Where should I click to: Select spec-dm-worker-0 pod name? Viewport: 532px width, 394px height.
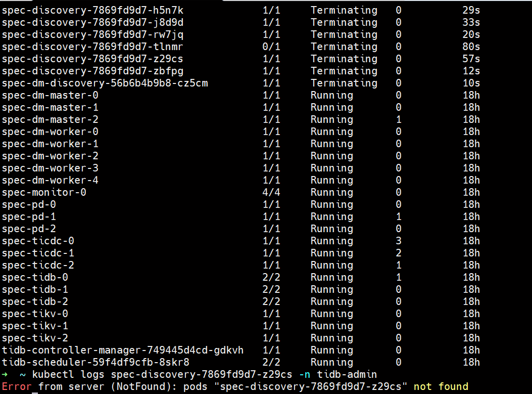pos(50,132)
